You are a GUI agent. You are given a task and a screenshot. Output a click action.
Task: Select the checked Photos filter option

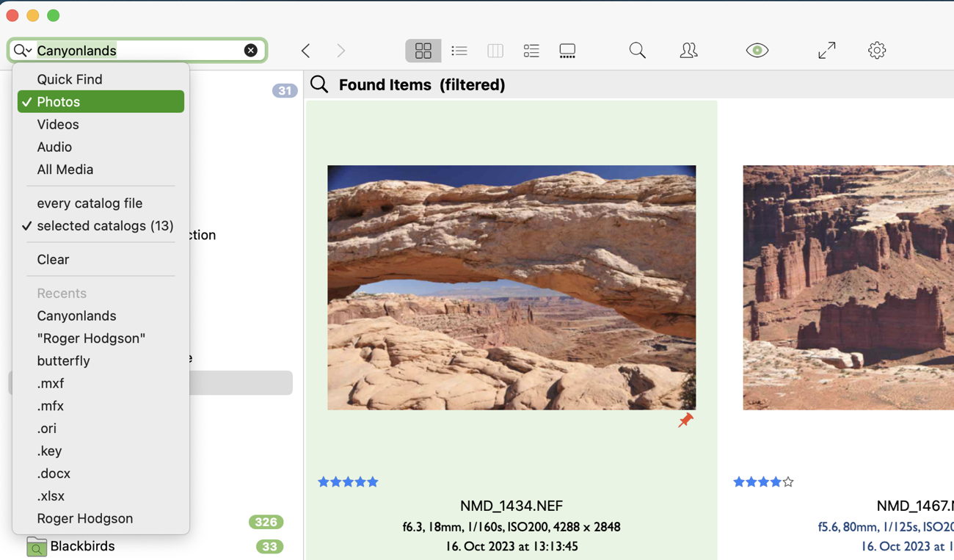point(101,102)
